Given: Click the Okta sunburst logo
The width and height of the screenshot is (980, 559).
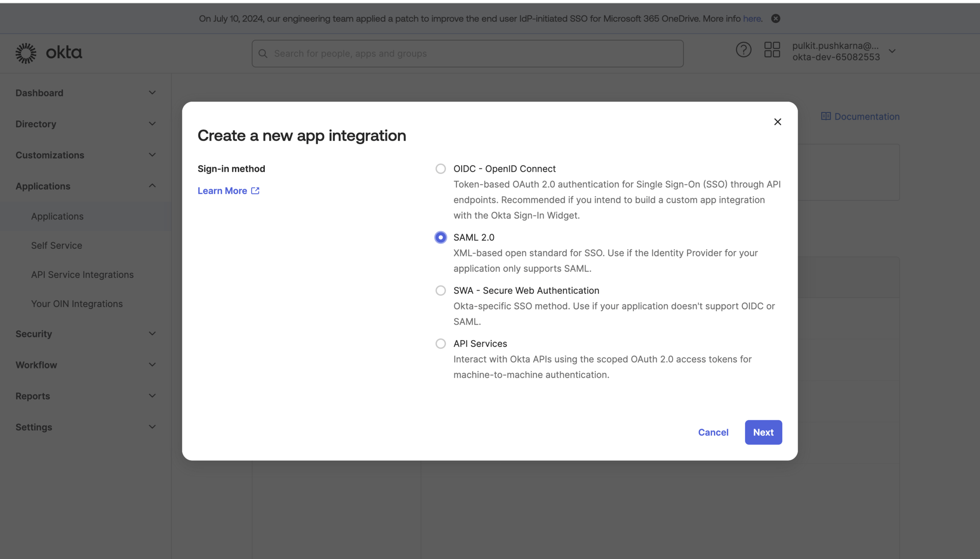Looking at the screenshot, I should pyautogui.click(x=26, y=53).
